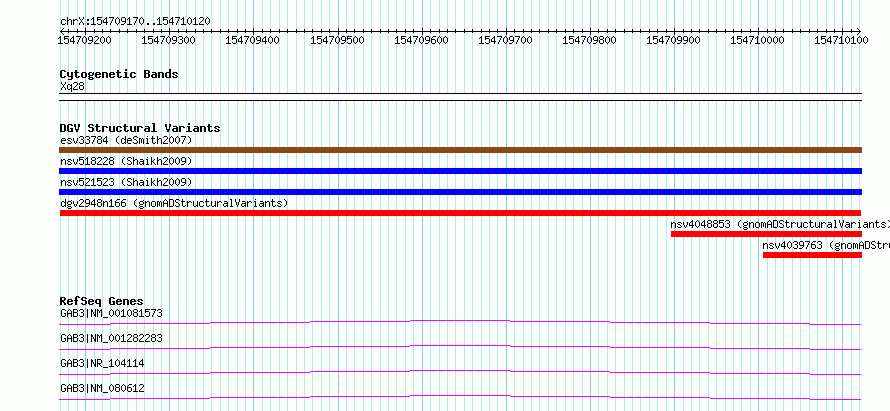Click the nsv4039763 variant label

[826, 245]
